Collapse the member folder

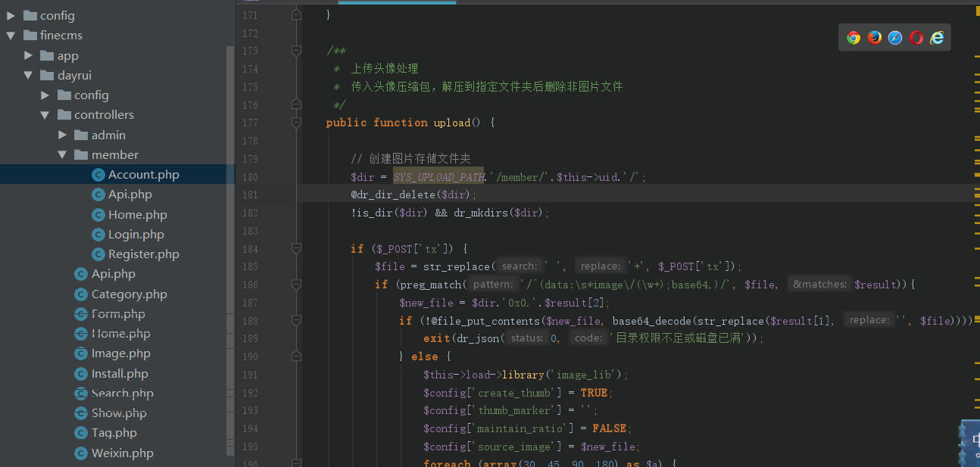[62, 154]
